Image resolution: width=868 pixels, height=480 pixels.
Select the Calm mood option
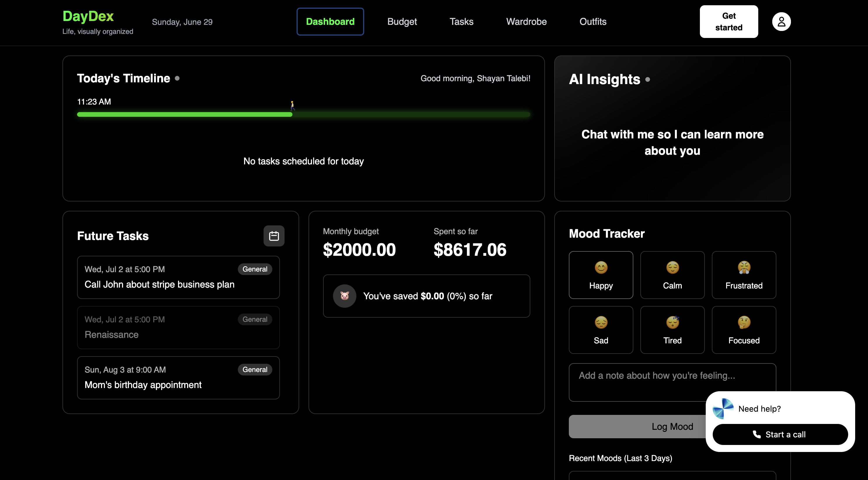(x=672, y=275)
